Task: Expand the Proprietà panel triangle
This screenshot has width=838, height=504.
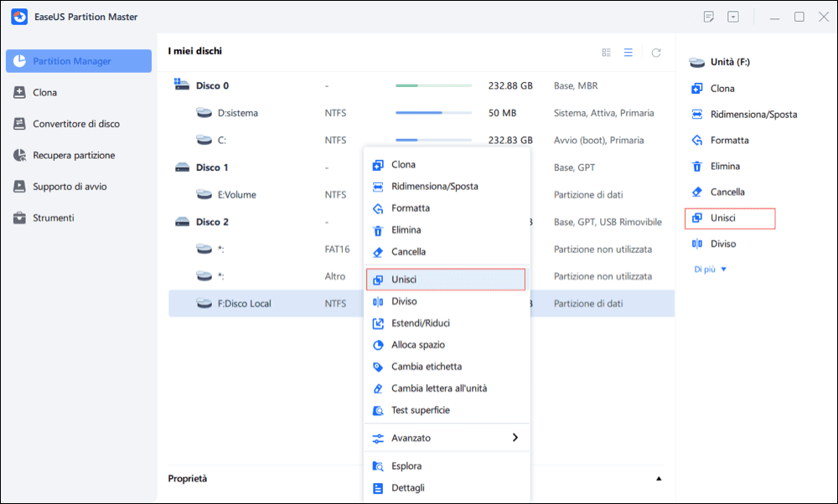Action: tap(659, 479)
